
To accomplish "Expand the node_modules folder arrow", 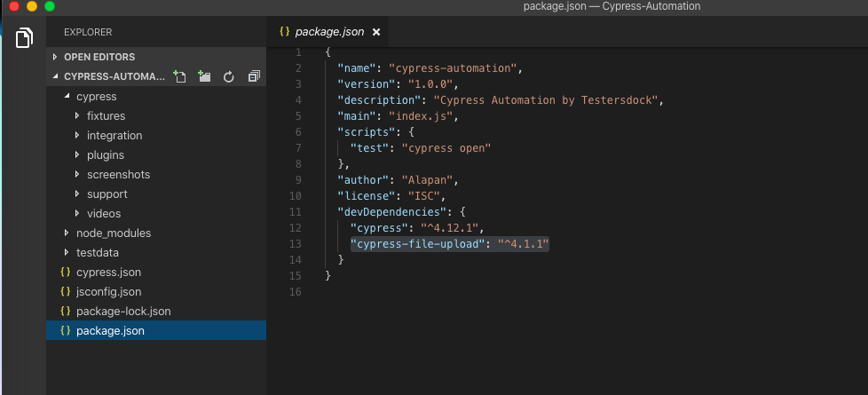I will coord(67,233).
